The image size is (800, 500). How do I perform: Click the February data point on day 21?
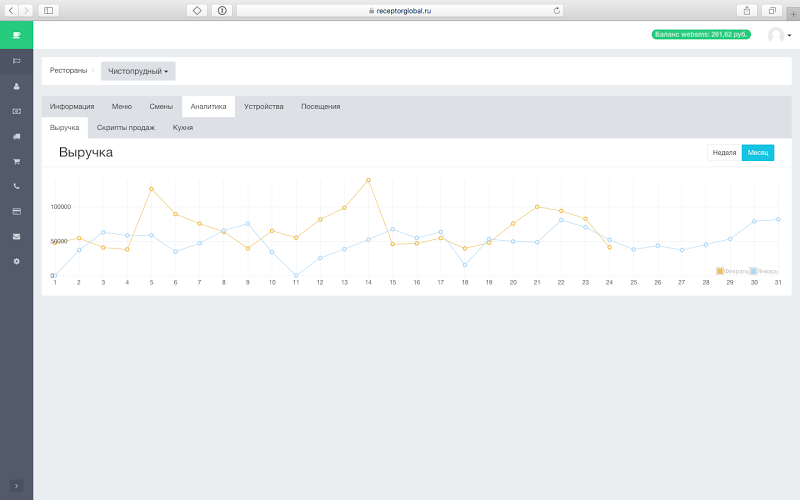coord(537,207)
